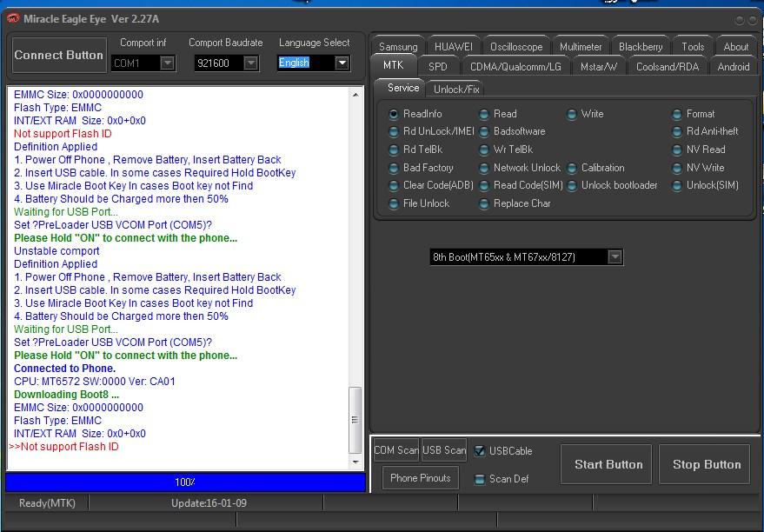Image resolution: width=764 pixels, height=532 pixels.
Task: Click the Miracle Eagle Eye app logo icon
Action: (13, 18)
